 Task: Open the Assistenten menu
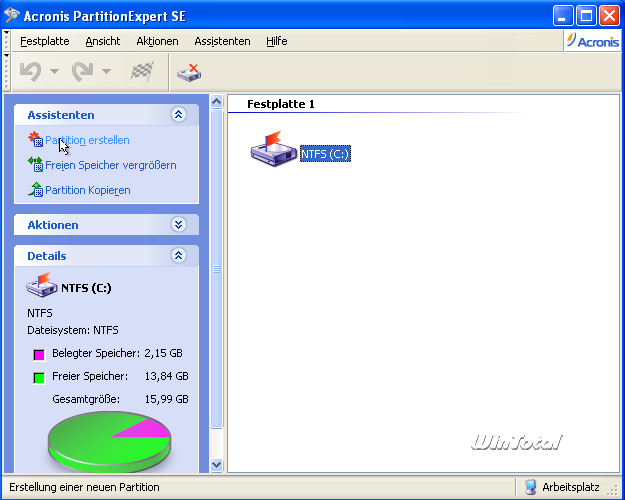pyautogui.click(x=222, y=41)
